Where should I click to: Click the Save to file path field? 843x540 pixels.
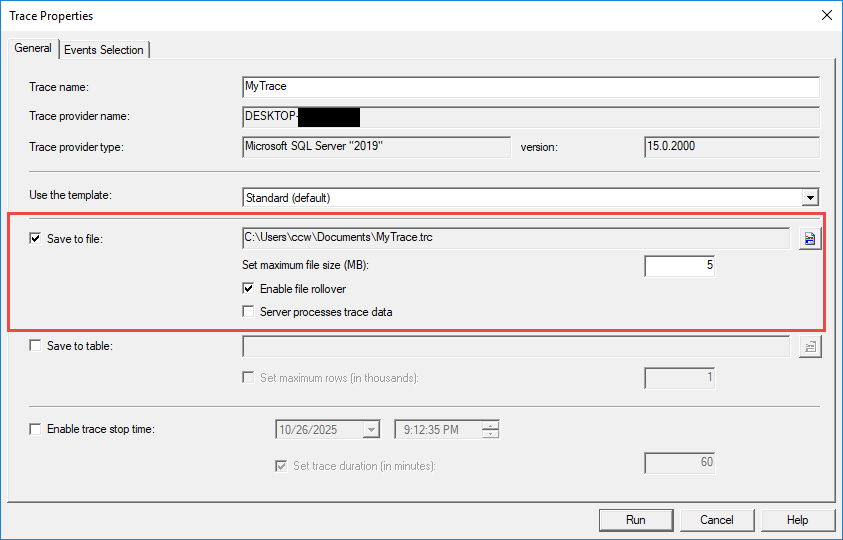tap(516, 238)
